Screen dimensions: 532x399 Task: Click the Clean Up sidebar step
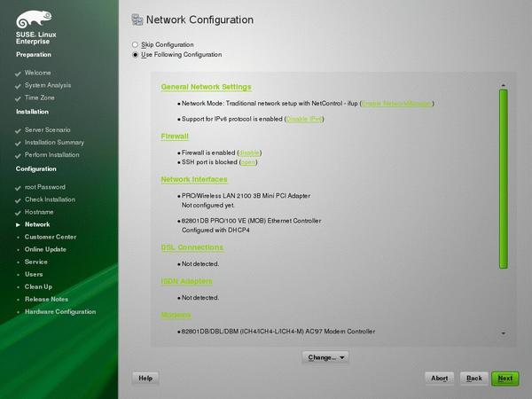[38, 286]
